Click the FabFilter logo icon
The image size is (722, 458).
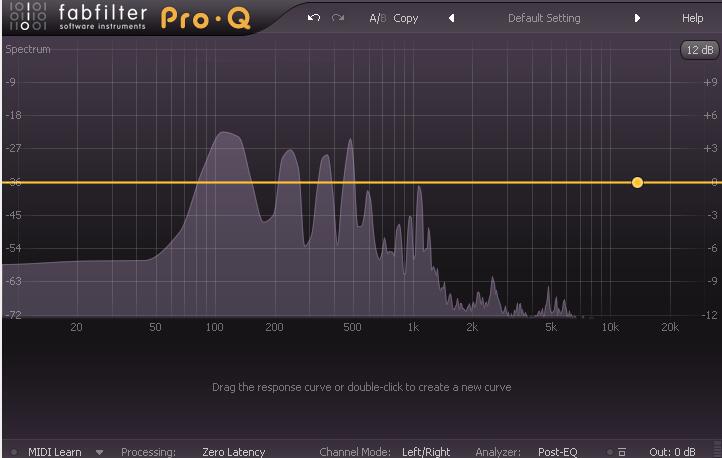pos(28,17)
